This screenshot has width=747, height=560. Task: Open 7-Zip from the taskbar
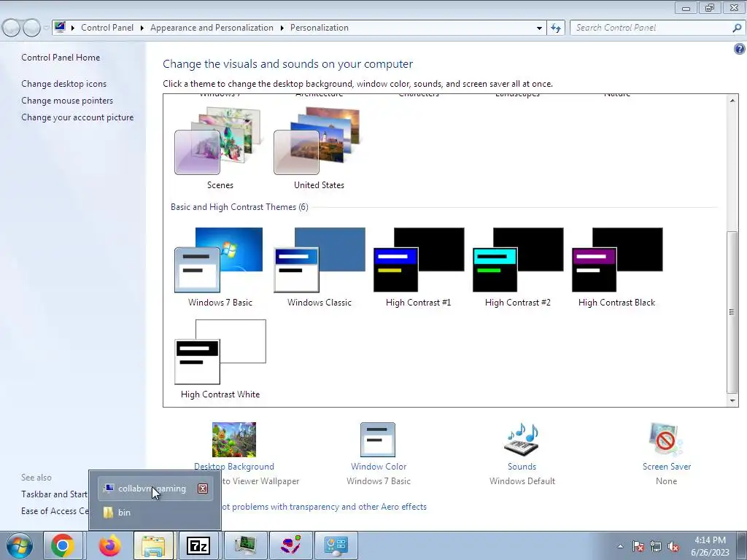click(x=198, y=545)
